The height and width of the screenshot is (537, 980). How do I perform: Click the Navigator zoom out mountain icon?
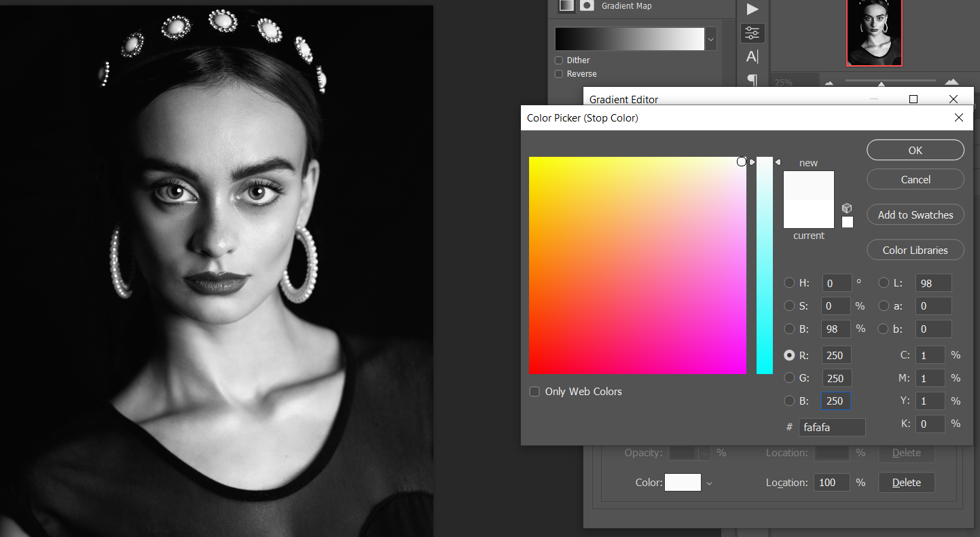tap(829, 84)
